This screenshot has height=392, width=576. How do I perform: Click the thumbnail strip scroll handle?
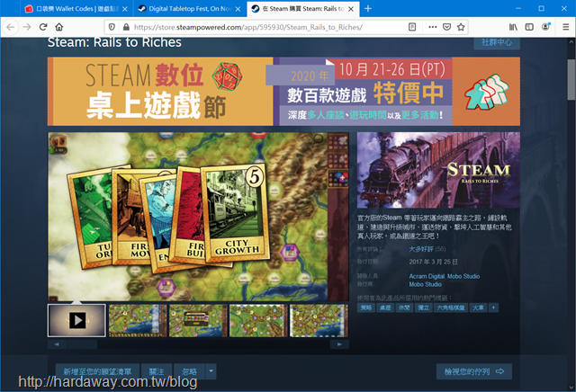tap(82, 344)
